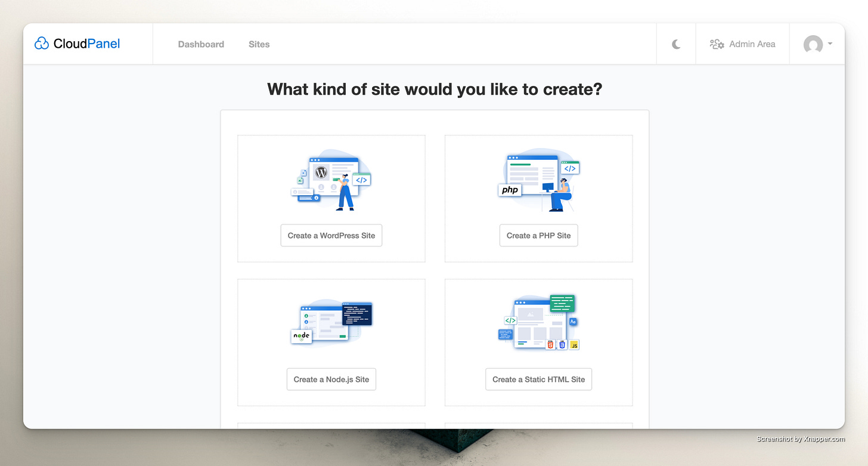Go to the Sites menu item
The image size is (868, 466).
click(x=259, y=44)
